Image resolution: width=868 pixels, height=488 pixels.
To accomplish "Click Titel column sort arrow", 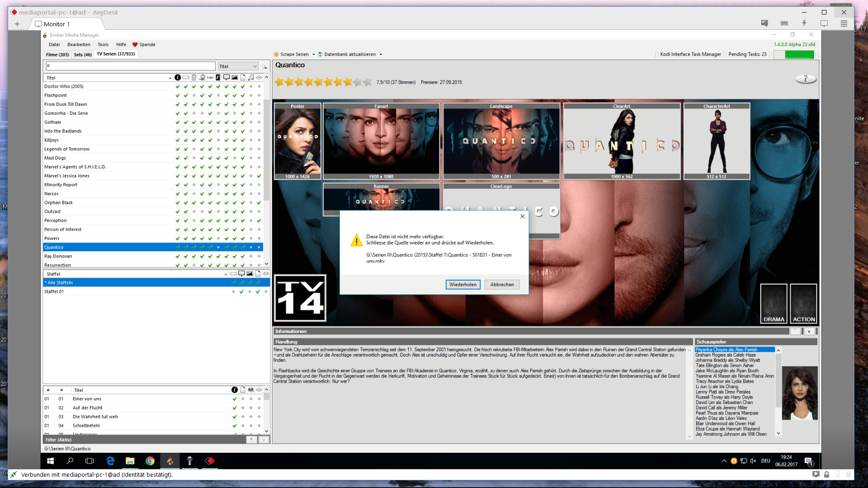I will [x=170, y=78].
